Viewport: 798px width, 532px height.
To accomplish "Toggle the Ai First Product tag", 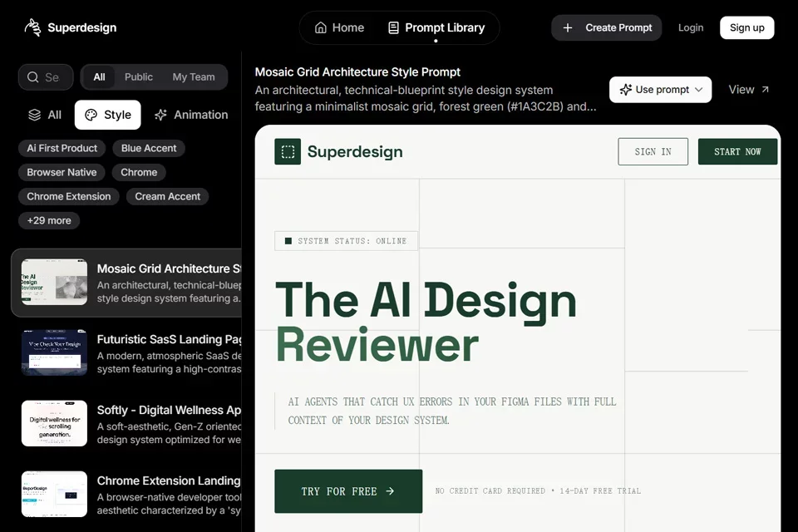I will pos(62,148).
